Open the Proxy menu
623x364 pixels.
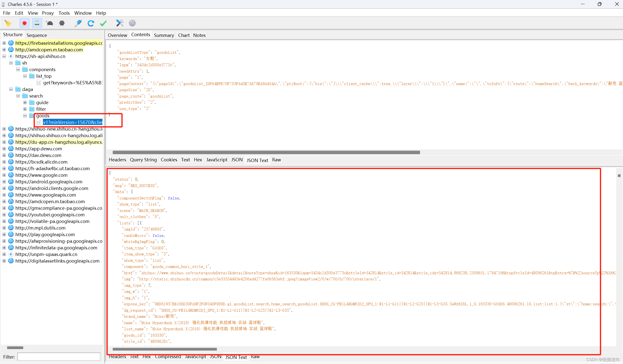click(48, 13)
